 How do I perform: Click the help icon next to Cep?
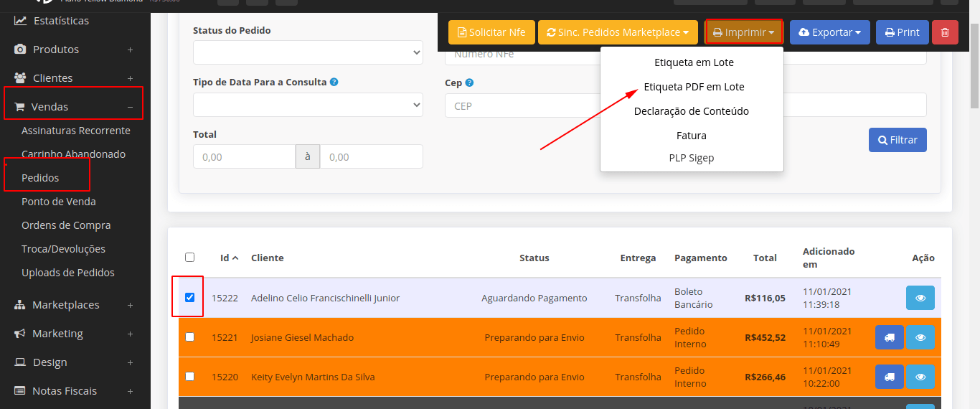coord(469,83)
